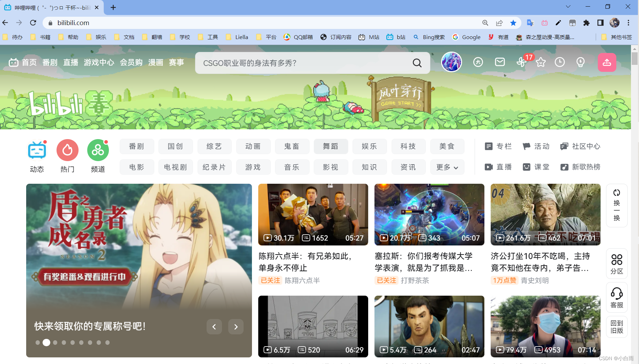Image resolution: width=639 pixels, height=364 pixels.
Task: Open the 其他书签 folder
Action: point(617,37)
